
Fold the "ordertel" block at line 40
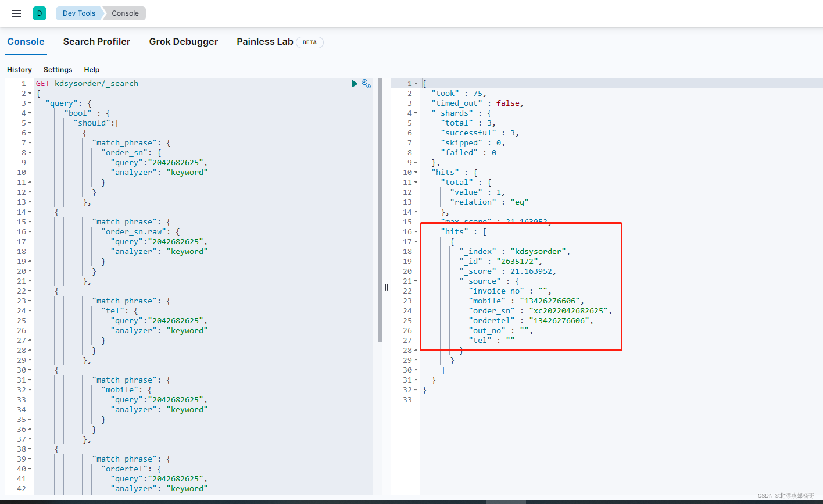tap(29, 469)
